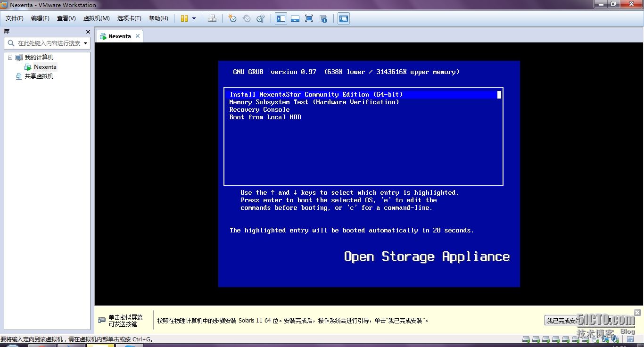The width and height of the screenshot is (644, 347).
Task: Select Boot from Local HDD entry
Action: [265, 117]
